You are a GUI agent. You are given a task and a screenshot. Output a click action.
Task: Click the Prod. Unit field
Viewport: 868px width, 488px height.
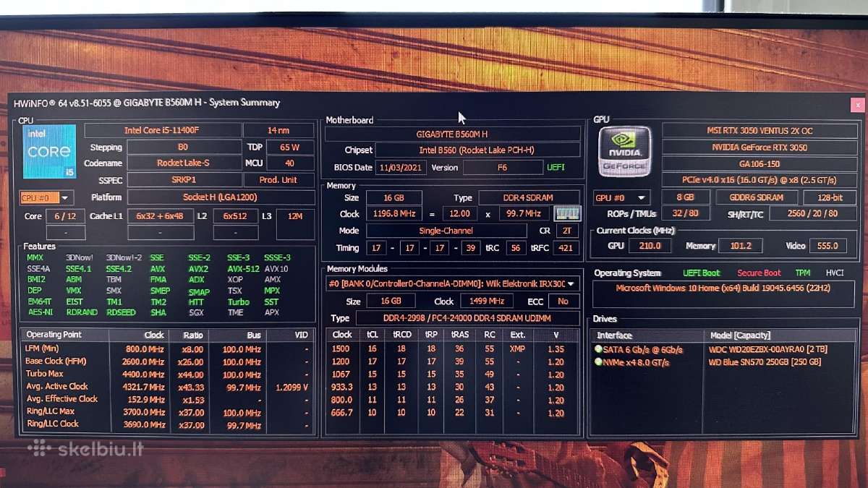pos(278,180)
